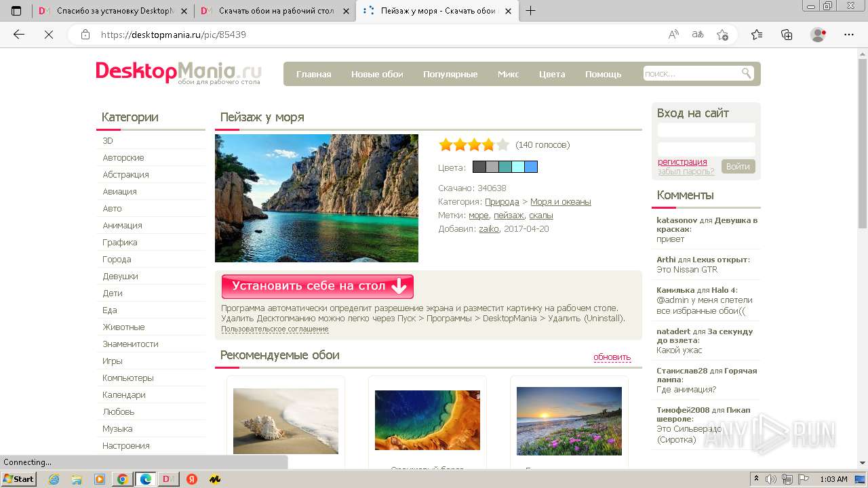Rate wallpaper with the fifth star
Screen dimensions: 868x488
(x=502, y=144)
